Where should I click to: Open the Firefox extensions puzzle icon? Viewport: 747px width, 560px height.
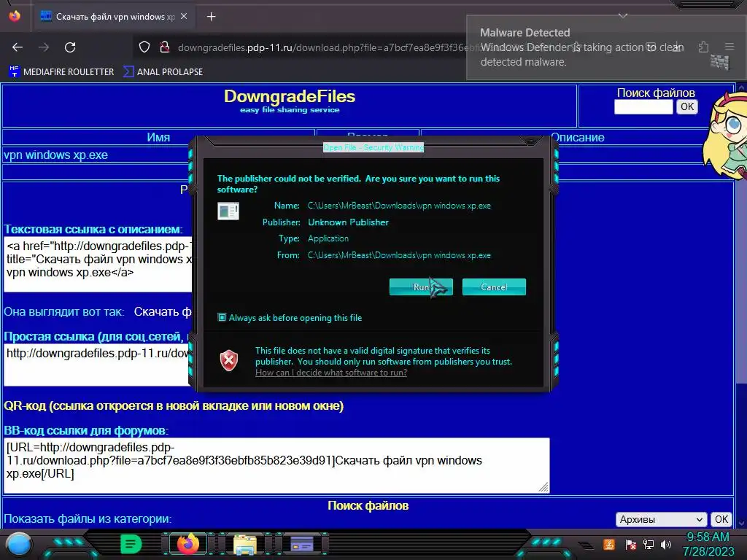pyautogui.click(x=704, y=47)
